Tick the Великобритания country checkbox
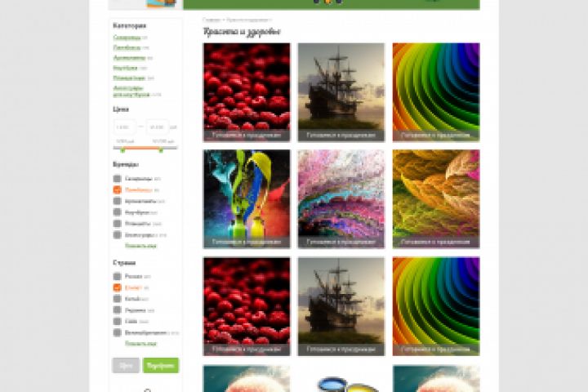This screenshot has height=392, width=588. (x=117, y=332)
